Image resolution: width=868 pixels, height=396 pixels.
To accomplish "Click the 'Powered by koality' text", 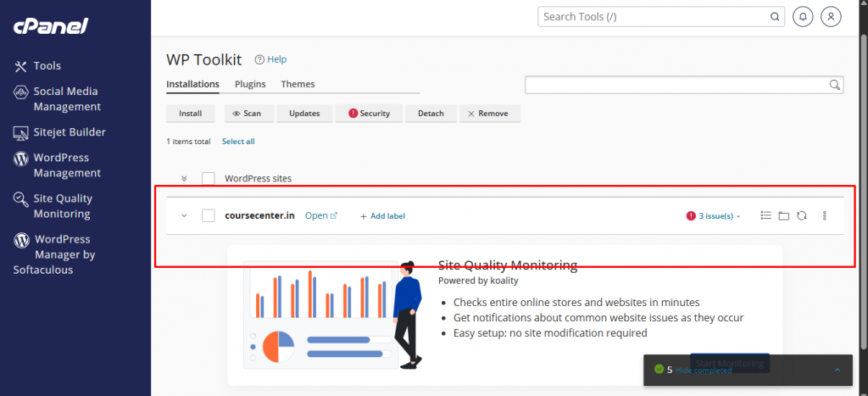I will (x=478, y=280).
